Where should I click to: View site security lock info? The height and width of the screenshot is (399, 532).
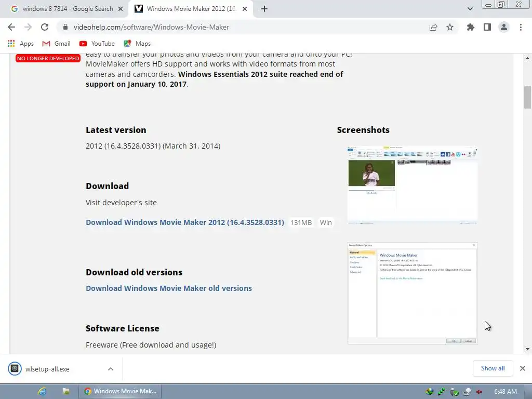65,27
